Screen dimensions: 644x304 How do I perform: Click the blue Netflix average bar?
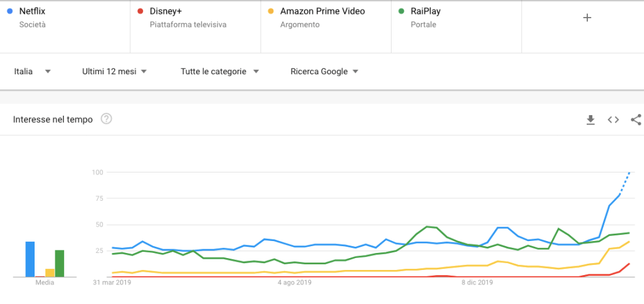(30, 259)
